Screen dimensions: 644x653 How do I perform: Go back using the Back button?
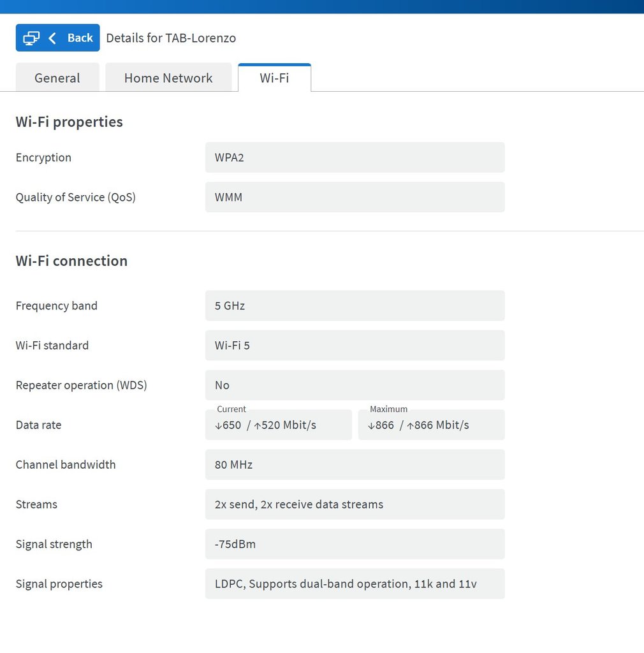pyautogui.click(x=58, y=38)
